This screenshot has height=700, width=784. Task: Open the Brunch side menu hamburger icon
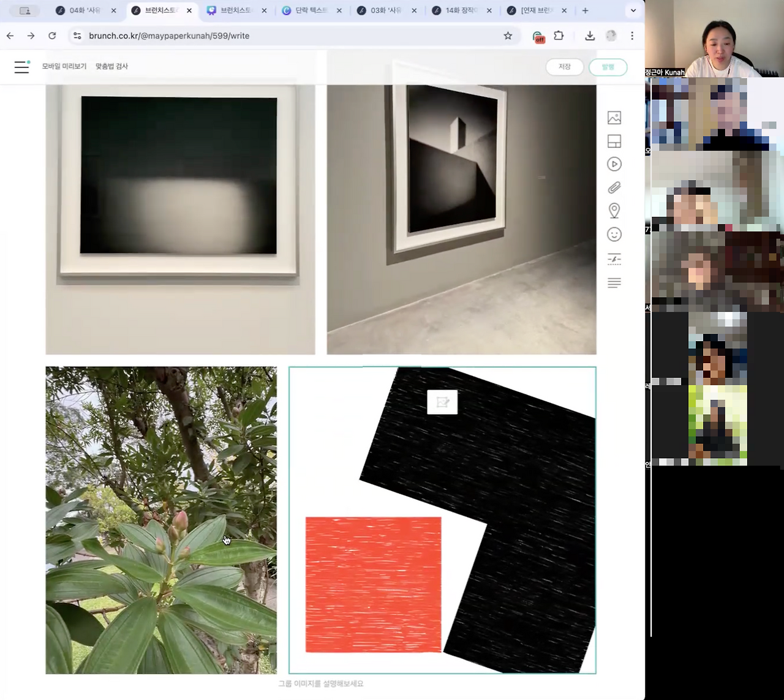(22, 67)
